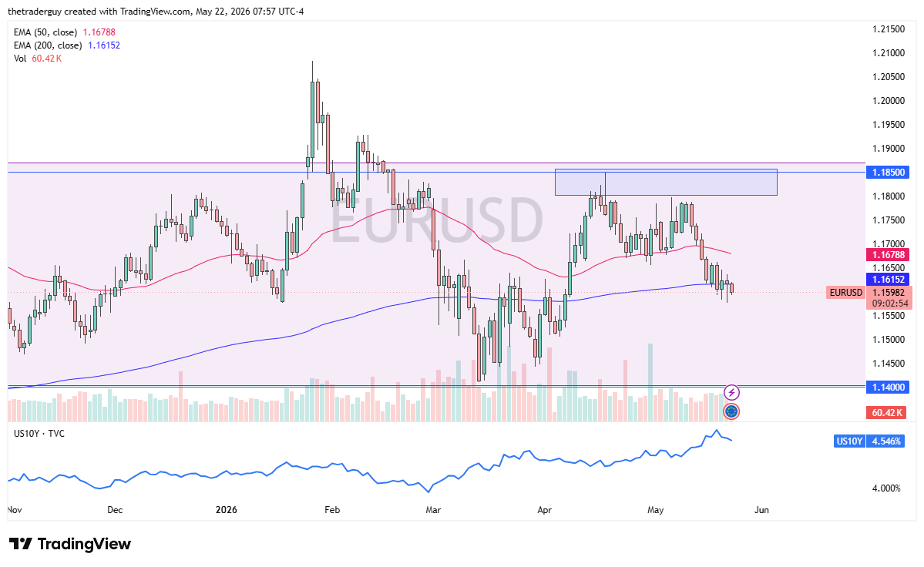
Task: Click the TradingView logo at the bottom
Action: pyautogui.click(x=69, y=543)
